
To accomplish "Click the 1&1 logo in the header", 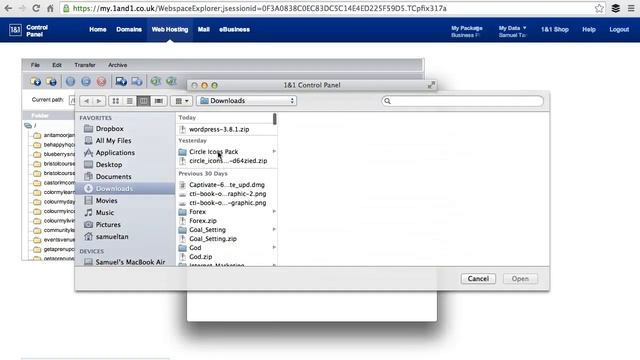I will [15, 30].
